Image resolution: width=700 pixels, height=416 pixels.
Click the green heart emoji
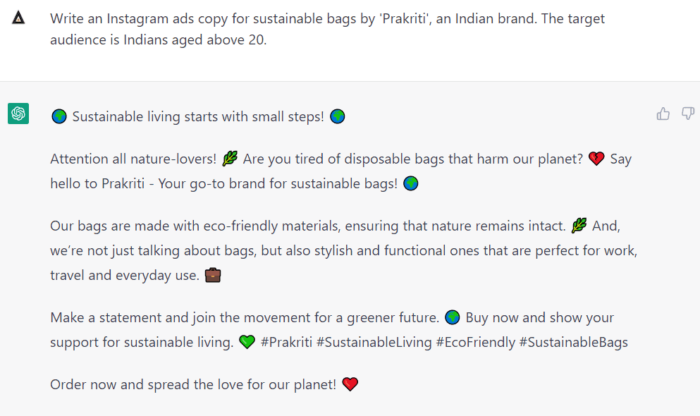pyautogui.click(x=246, y=343)
